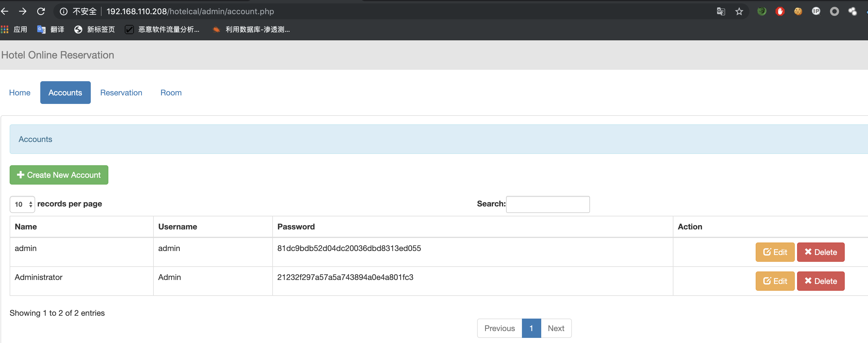The image size is (868, 343).
Task: Open records per page dropdown
Action: 22,204
